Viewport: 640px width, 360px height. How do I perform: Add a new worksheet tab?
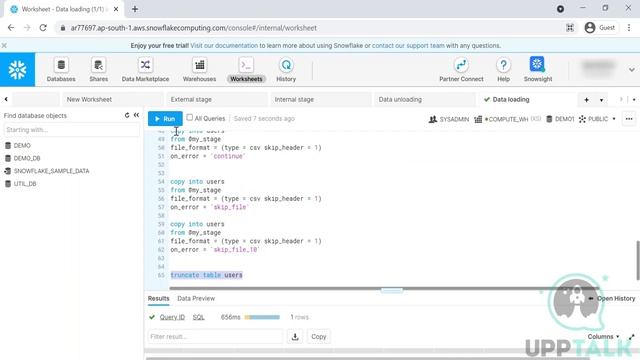(x=587, y=100)
